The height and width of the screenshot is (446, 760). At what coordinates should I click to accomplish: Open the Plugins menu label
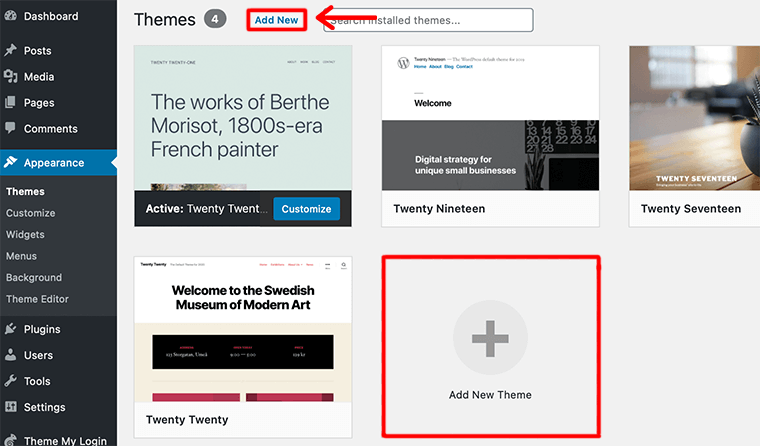coord(42,329)
